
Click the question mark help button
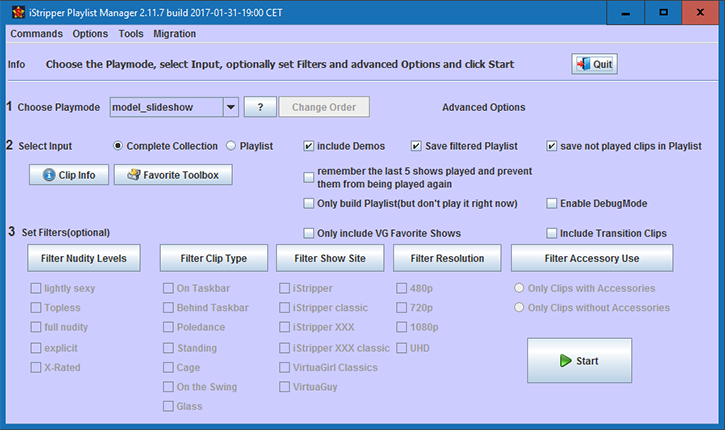tap(260, 107)
